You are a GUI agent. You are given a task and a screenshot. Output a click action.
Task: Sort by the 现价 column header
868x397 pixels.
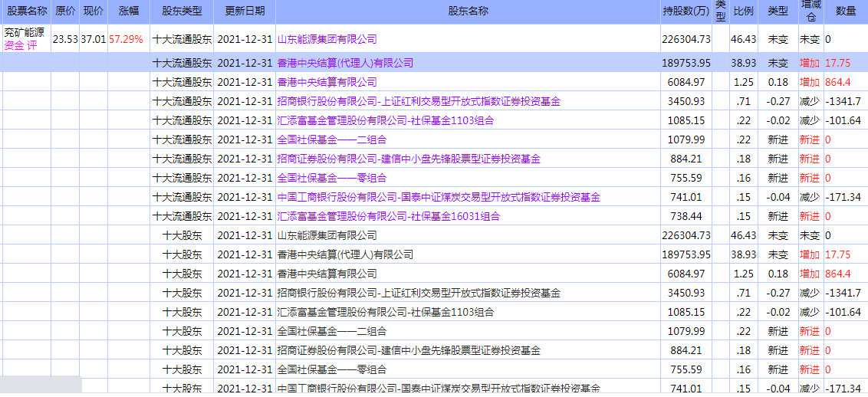pos(93,11)
